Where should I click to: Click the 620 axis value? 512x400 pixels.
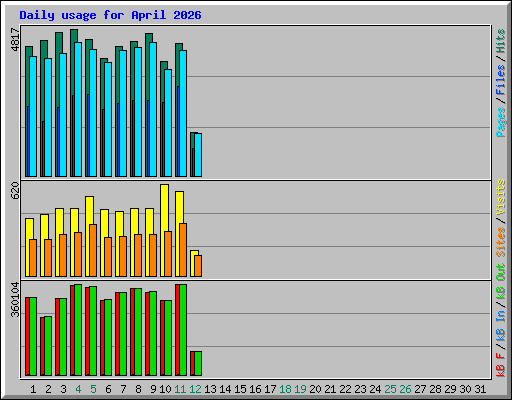point(15,190)
